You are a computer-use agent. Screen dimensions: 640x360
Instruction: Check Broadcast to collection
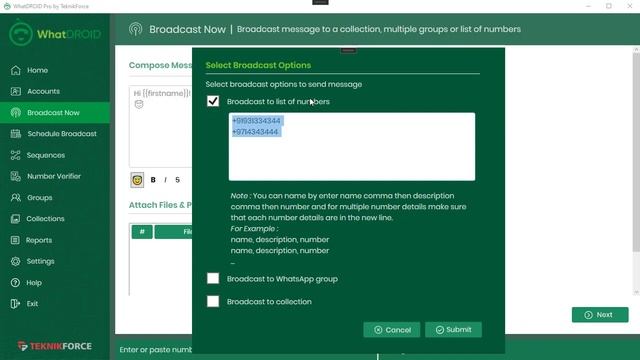[213, 302]
